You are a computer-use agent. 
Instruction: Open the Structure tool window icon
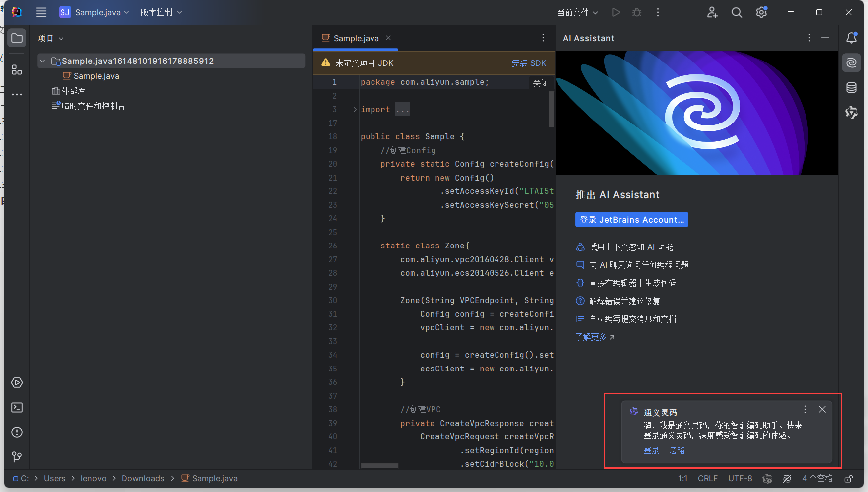click(x=17, y=70)
